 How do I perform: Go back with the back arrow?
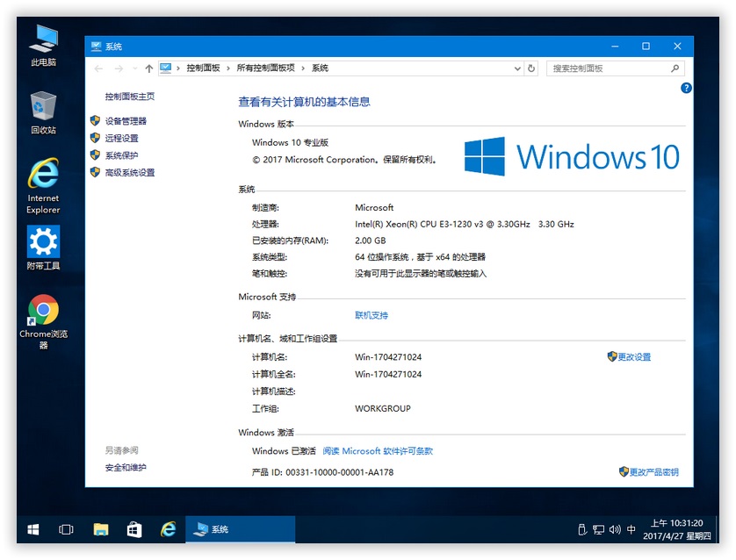coord(98,68)
